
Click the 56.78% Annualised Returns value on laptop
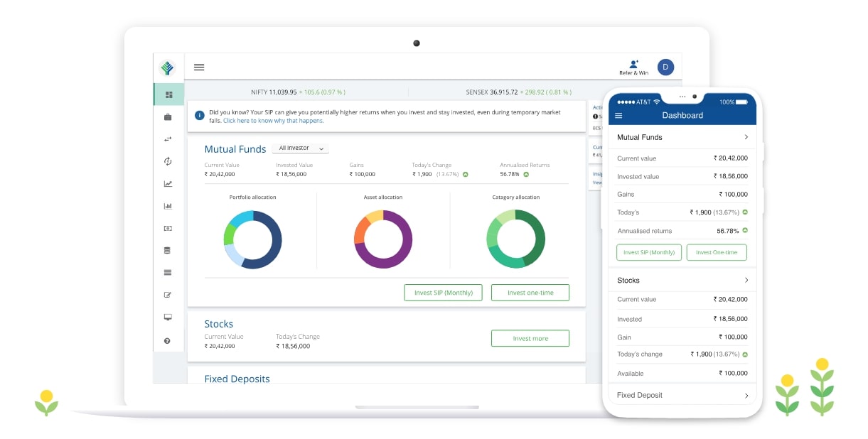tap(510, 174)
